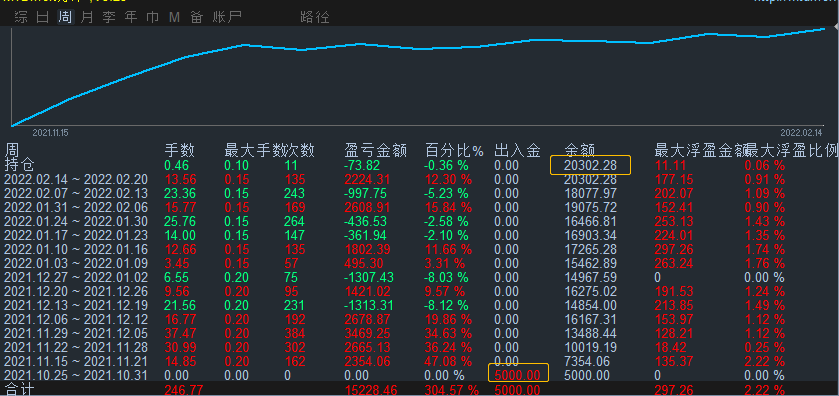Image resolution: width=839 pixels, height=396 pixels.
Task: Click the balance value 18077.97
Action: click(591, 193)
